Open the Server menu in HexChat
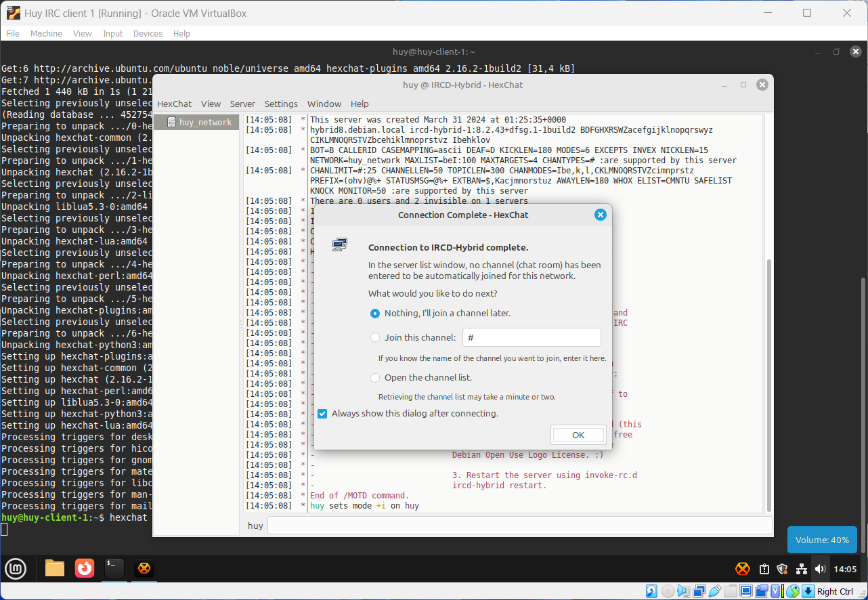The height and width of the screenshot is (600, 868). coord(242,104)
